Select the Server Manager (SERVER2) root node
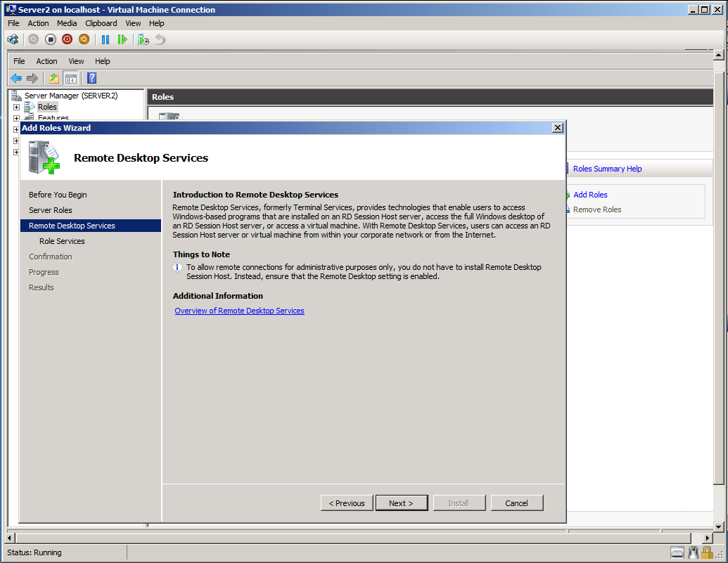Viewport: 728px width, 563px height. pyautogui.click(x=71, y=96)
